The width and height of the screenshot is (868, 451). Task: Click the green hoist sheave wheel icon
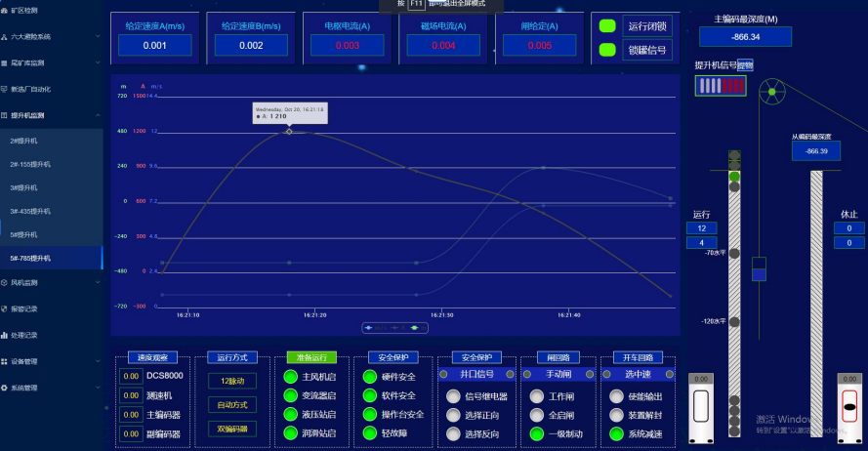click(x=772, y=94)
